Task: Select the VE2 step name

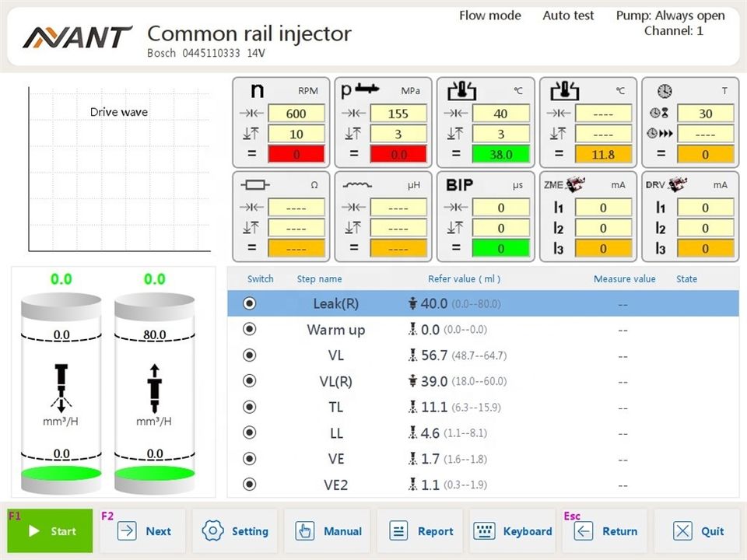Action: coord(336,485)
